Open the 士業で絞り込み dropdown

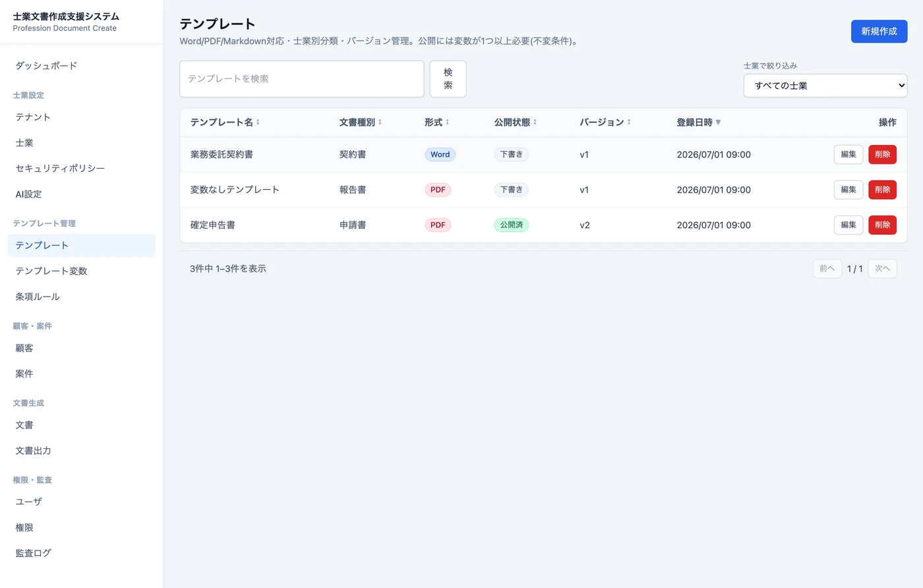tap(825, 86)
